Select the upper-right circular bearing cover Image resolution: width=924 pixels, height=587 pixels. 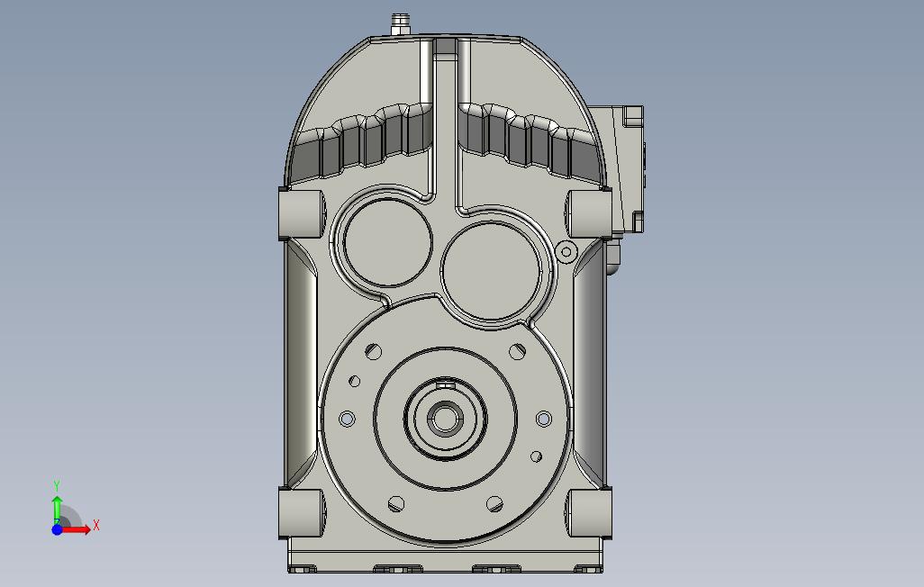tap(491, 272)
